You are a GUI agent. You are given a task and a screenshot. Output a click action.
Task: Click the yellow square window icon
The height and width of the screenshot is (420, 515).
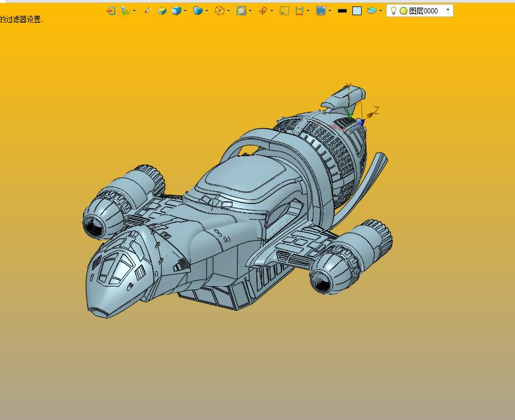tap(284, 11)
